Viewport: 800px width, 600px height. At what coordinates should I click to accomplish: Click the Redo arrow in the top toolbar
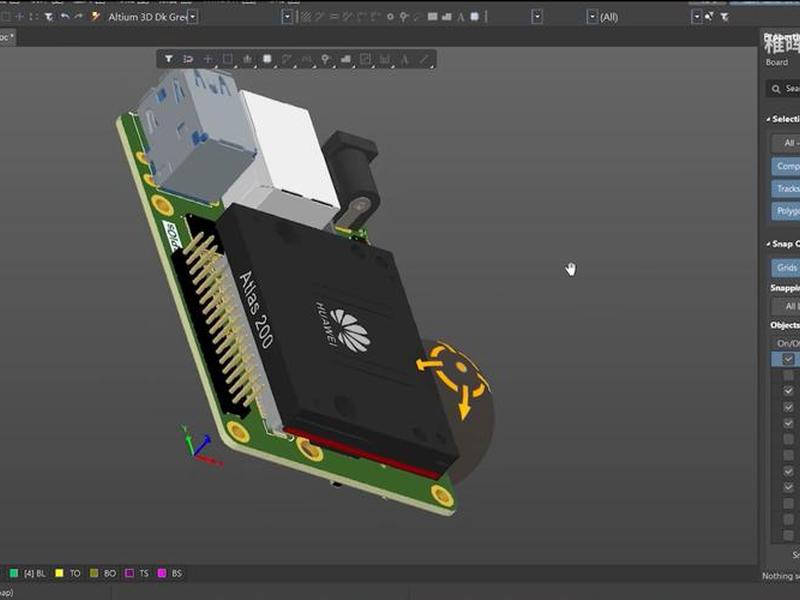[x=79, y=17]
